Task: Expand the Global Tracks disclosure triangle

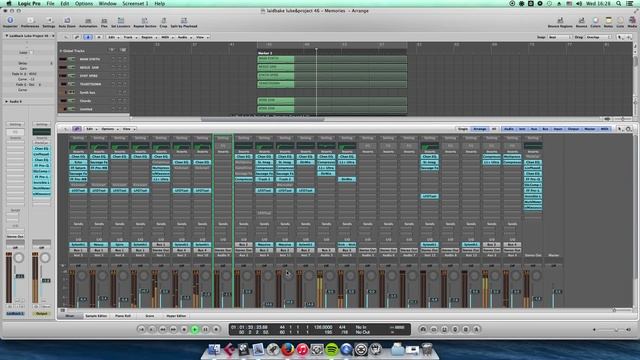Action: [x=61, y=51]
